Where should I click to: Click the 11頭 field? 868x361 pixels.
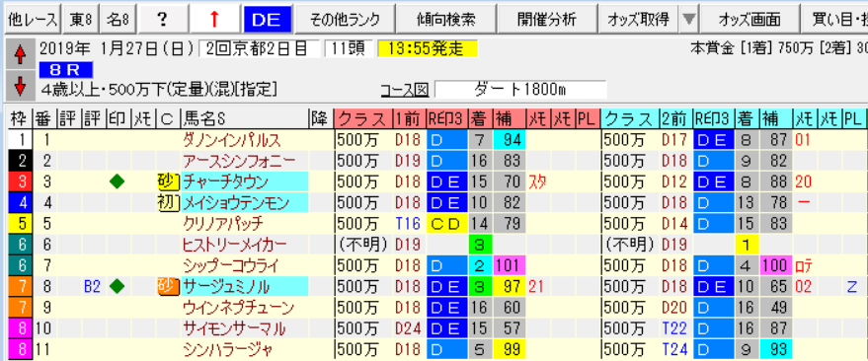click(349, 49)
